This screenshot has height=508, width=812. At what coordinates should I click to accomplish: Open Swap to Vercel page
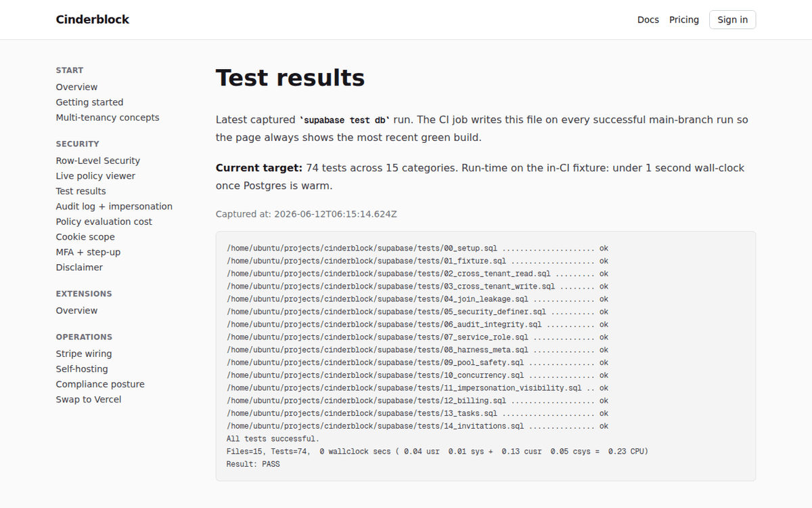(x=89, y=400)
